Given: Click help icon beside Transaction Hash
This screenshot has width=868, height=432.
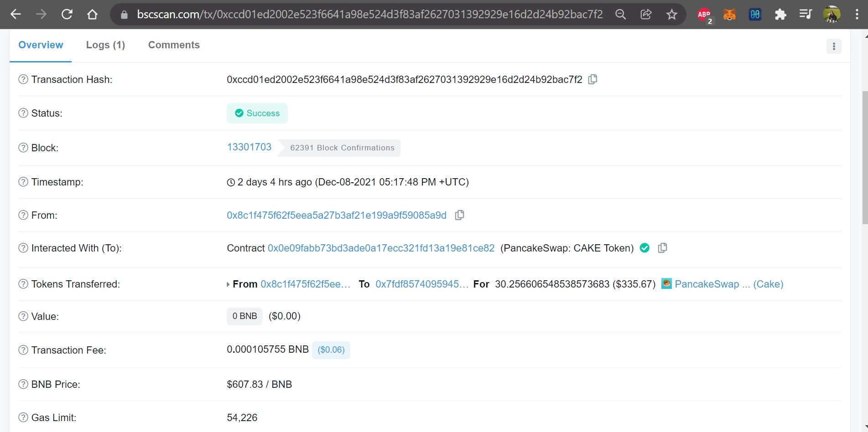Looking at the screenshot, I should tap(23, 79).
